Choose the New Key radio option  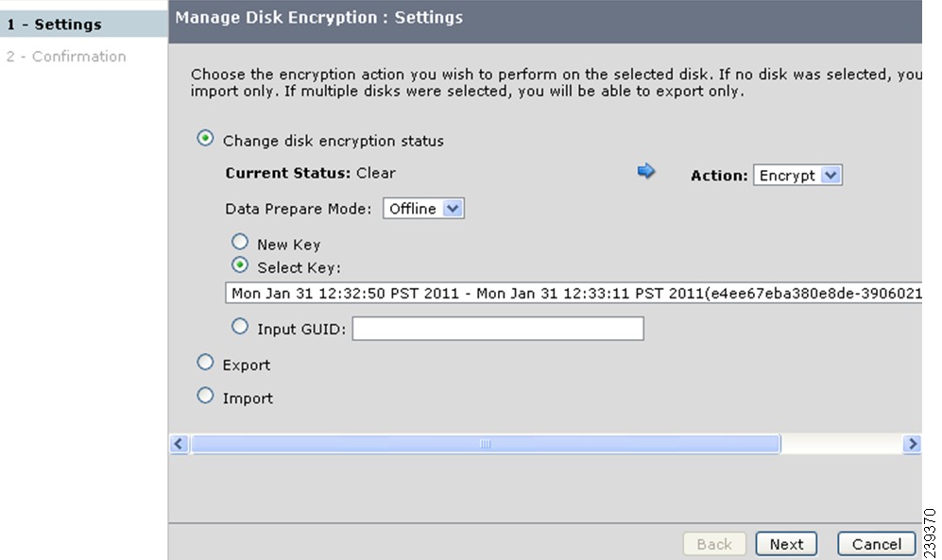pyautogui.click(x=240, y=242)
